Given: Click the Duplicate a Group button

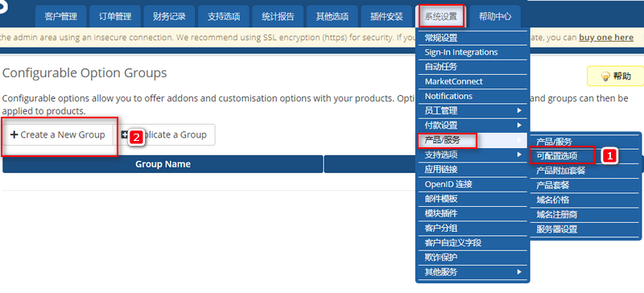Looking at the screenshot, I should click(164, 134).
